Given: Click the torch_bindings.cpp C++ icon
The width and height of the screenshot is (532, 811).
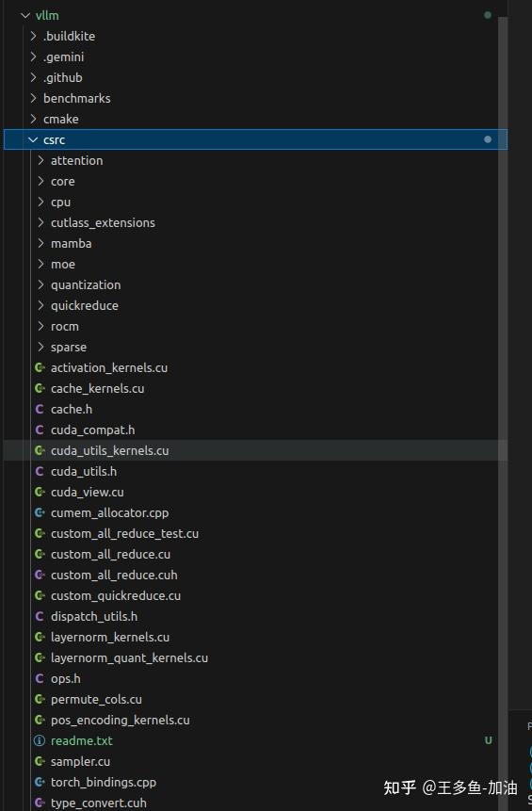Looking at the screenshot, I should point(40,782).
